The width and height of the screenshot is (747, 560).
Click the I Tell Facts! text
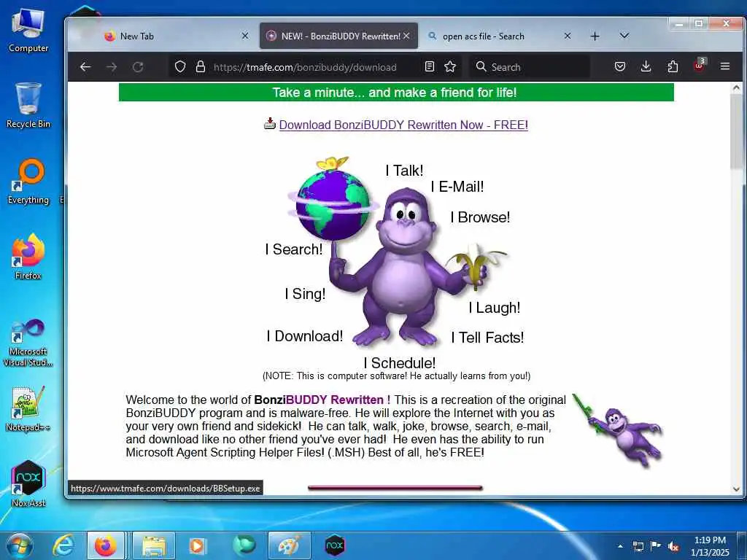[487, 338]
